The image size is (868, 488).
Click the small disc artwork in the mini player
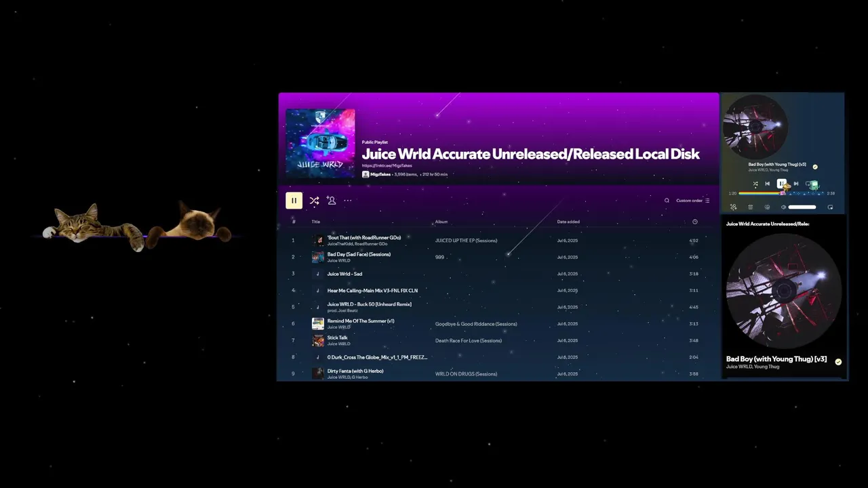(x=755, y=127)
